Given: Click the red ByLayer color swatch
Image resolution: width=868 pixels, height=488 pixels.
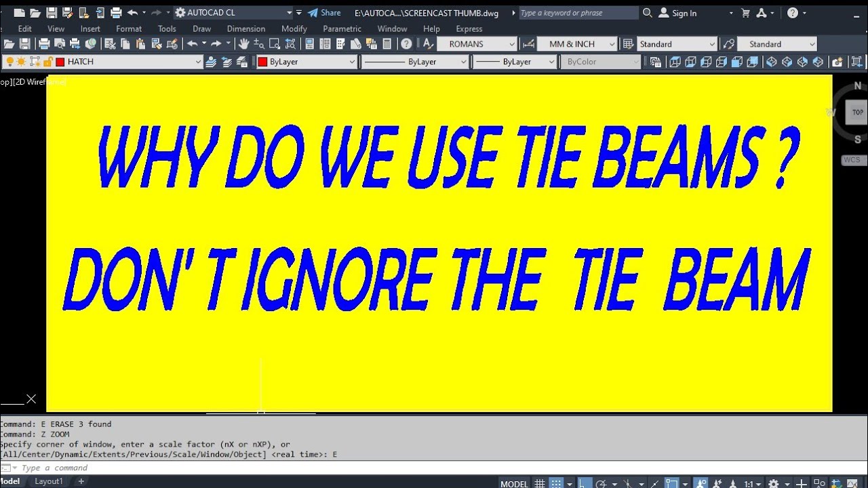Looking at the screenshot, I should (x=262, y=62).
